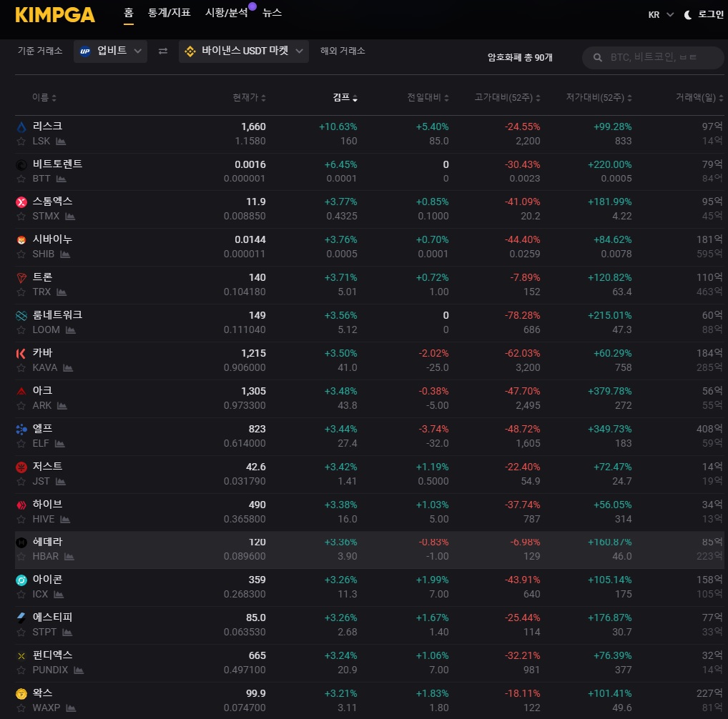Click the KIMPGA logo

click(55, 15)
